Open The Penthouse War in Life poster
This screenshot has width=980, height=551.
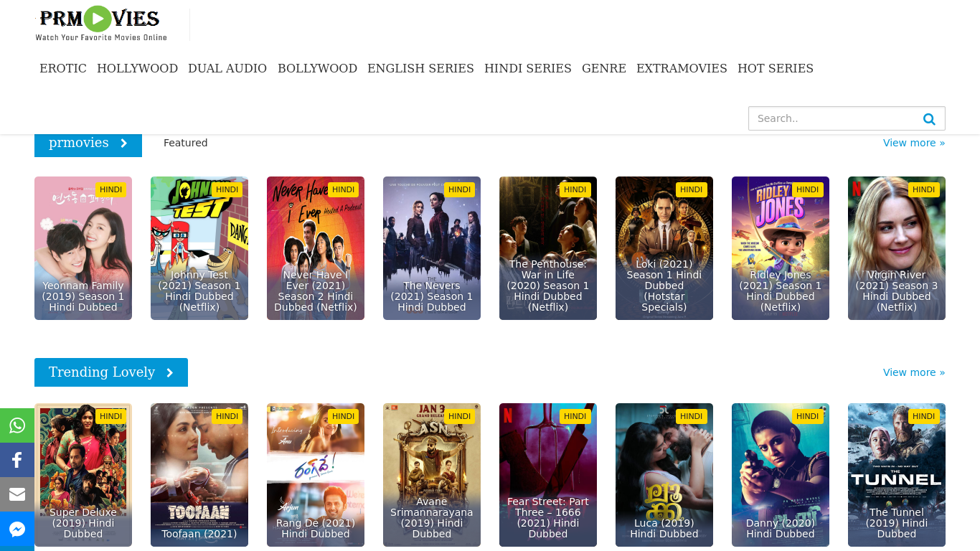548,248
